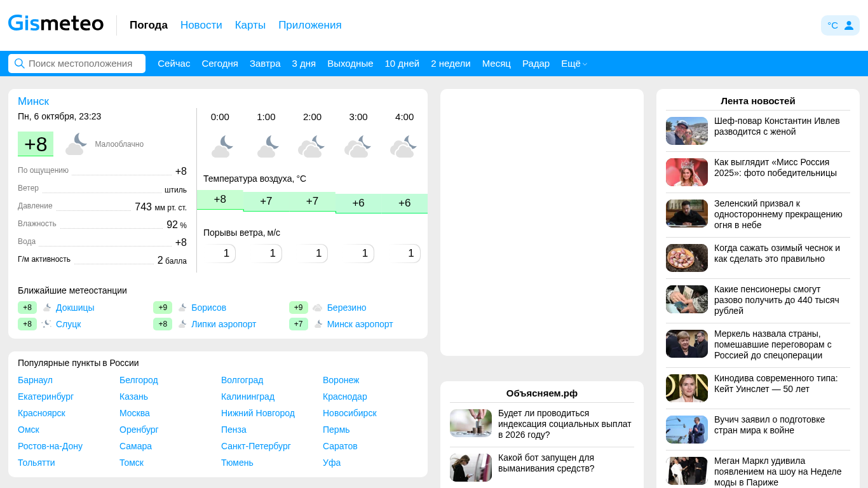Viewport: 868px width, 488px height.
Task: Read the Вучич war preparation headline
Action: (770, 425)
